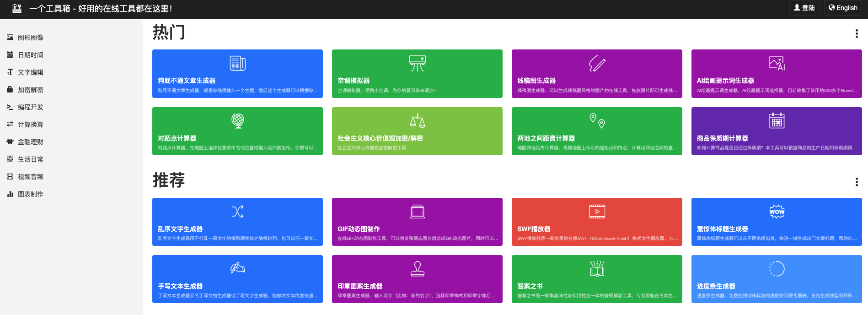
Task: Open the 加密解密 sidebar category
Action: (x=31, y=90)
